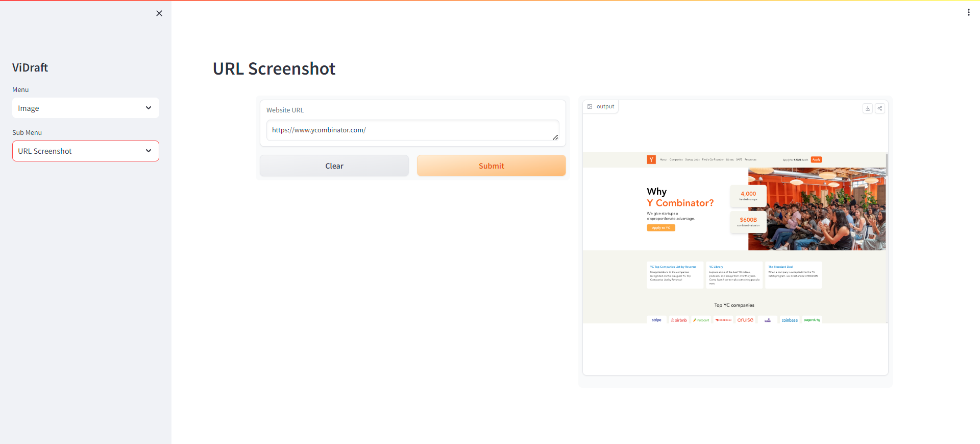Click the Menu label above the Image dropdown
Viewport: 980px width, 444px height.
click(x=20, y=89)
